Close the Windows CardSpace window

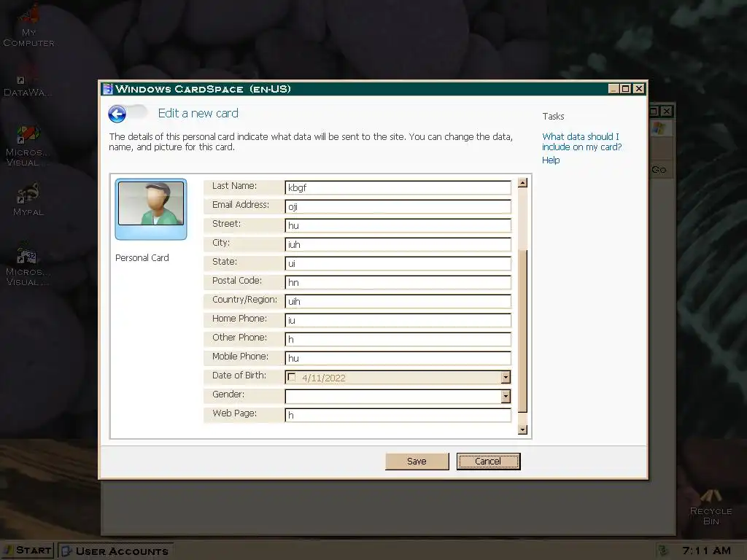639,88
